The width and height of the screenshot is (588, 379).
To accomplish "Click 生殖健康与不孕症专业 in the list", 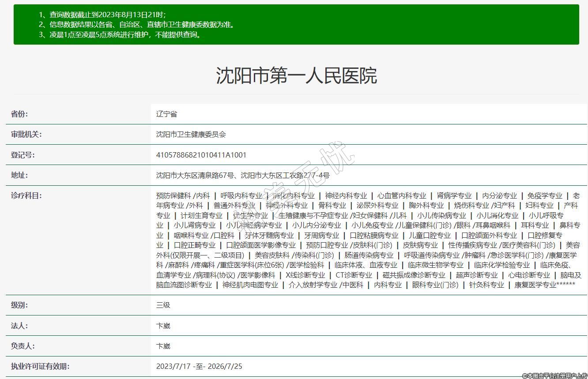I will pyautogui.click(x=313, y=215).
